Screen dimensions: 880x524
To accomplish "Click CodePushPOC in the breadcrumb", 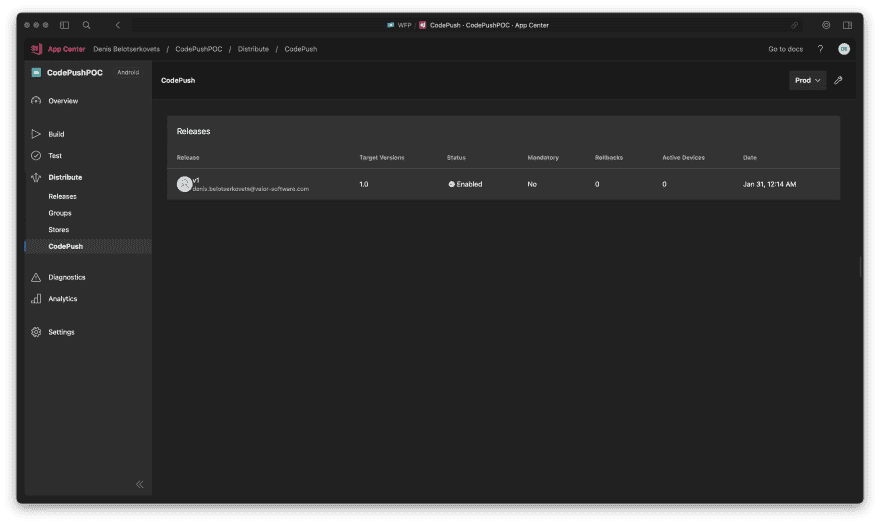I will [x=198, y=49].
